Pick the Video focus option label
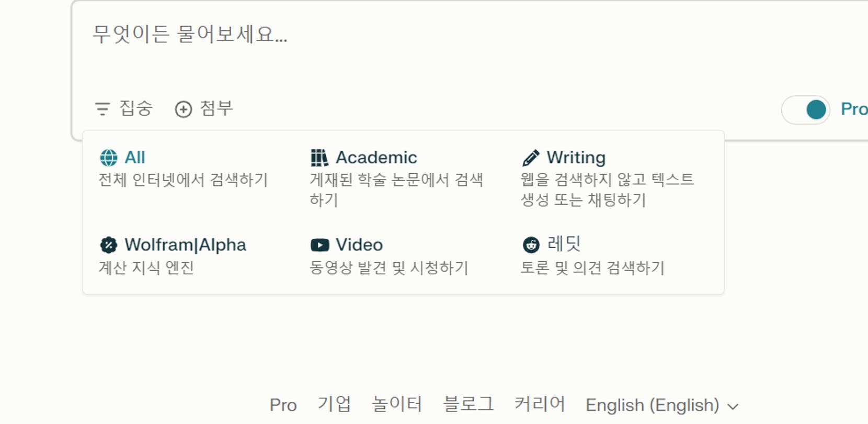868x424 pixels. point(359,245)
